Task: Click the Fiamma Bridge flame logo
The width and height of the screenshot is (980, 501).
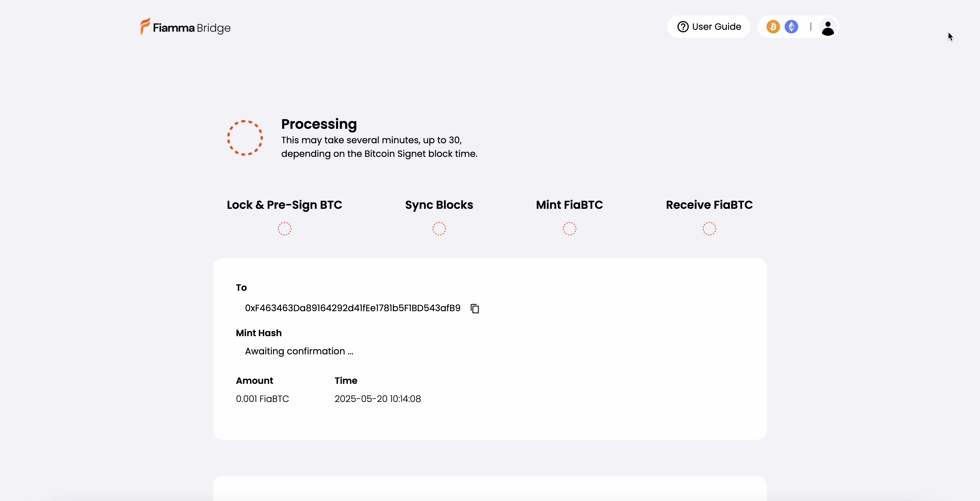Action: [145, 26]
